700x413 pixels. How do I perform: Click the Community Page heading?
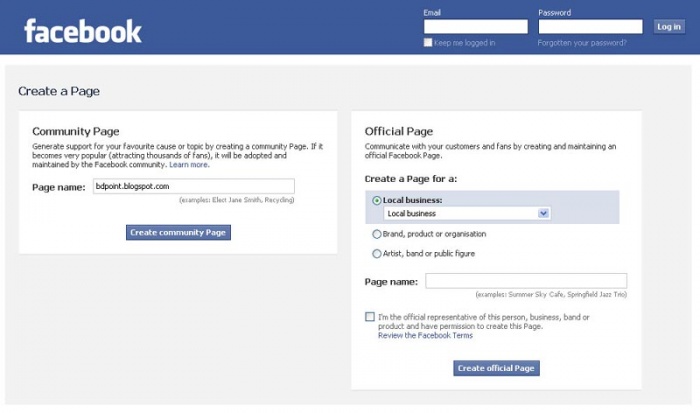[75, 131]
